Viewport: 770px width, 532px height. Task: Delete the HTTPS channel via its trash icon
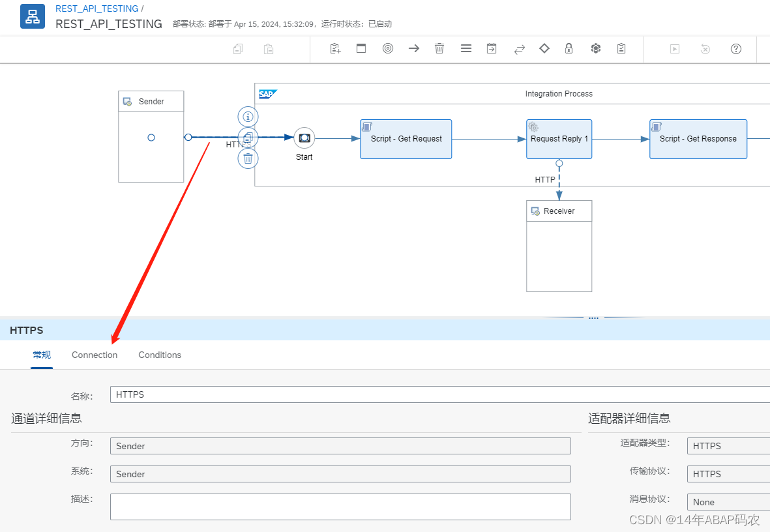247,158
